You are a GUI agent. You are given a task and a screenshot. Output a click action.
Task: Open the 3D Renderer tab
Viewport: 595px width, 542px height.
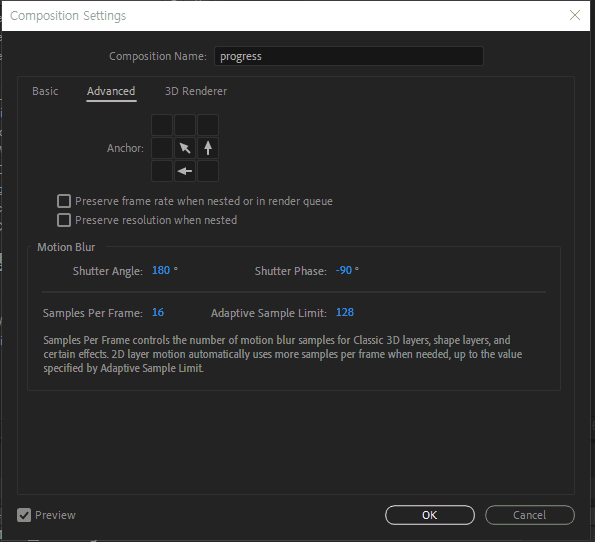tap(196, 91)
